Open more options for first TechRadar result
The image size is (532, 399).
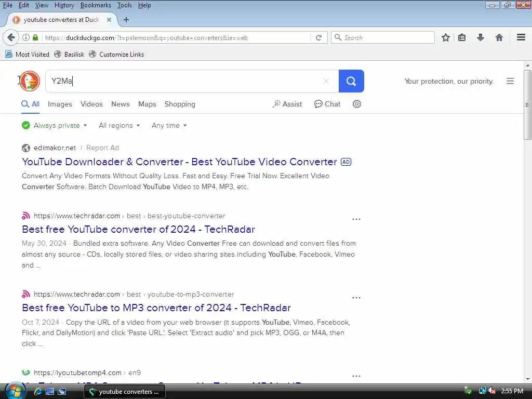click(x=356, y=220)
